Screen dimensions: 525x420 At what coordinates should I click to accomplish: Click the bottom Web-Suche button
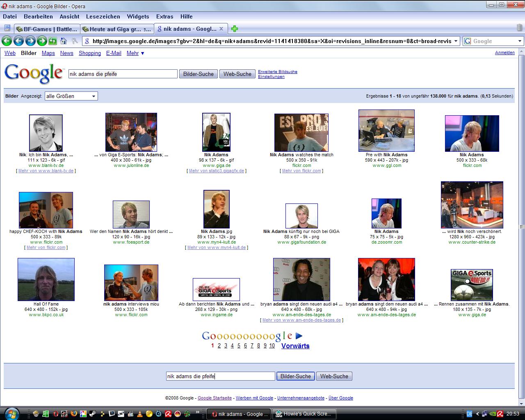click(x=334, y=376)
